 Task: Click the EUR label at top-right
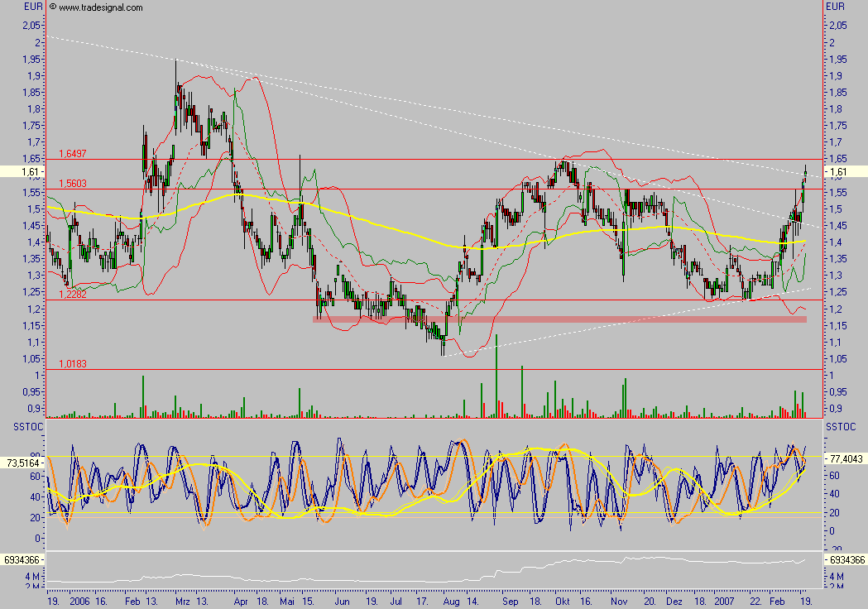coord(837,7)
